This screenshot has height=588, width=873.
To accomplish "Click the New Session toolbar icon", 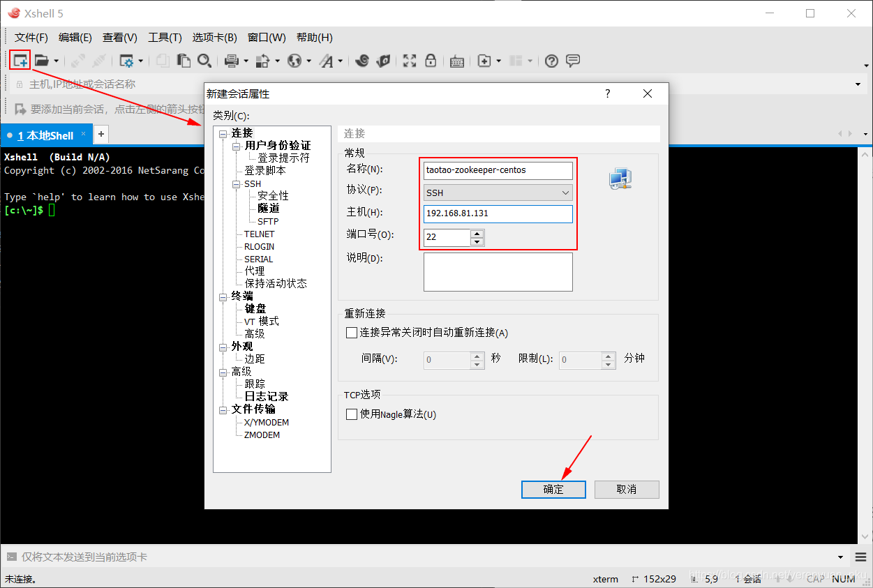I will pos(20,61).
